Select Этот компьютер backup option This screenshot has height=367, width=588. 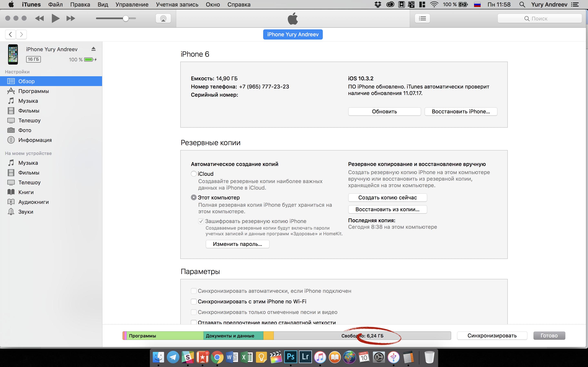[x=194, y=197]
